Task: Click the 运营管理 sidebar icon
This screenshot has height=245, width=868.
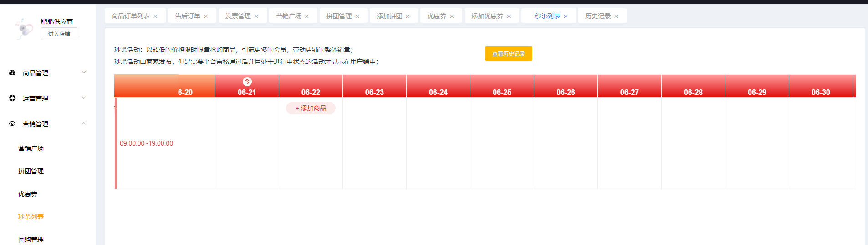Action: (12, 99)
